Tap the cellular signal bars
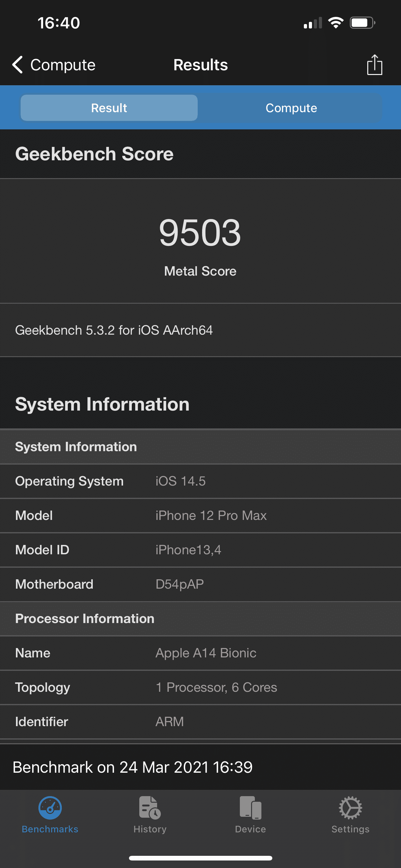This screenshot has width=401, height=868. 313,23
